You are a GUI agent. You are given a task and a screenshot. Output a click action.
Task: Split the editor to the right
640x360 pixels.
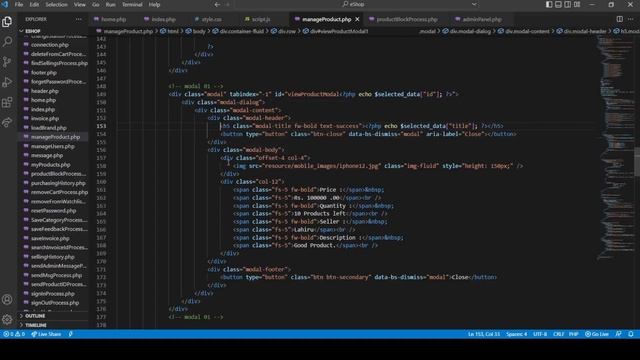620,19
